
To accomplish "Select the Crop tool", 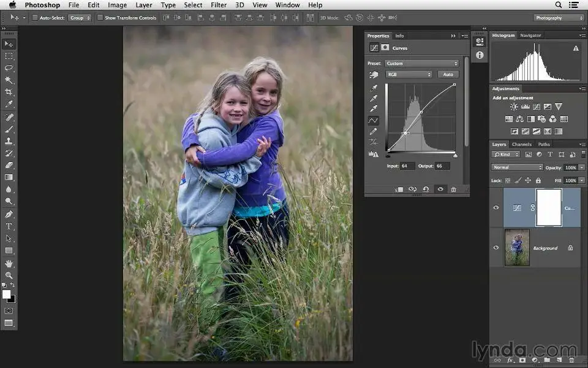I will (x=9, y=92).
